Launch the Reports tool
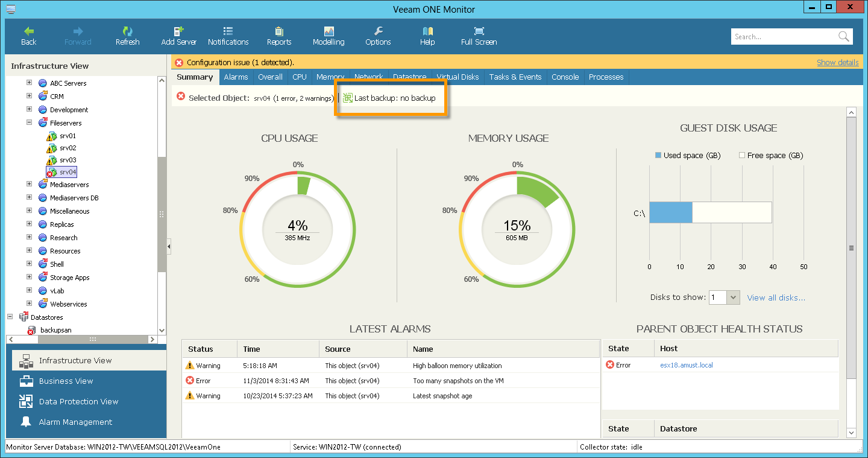The width and height of the screenshot is (868, 458). (278, 35)
